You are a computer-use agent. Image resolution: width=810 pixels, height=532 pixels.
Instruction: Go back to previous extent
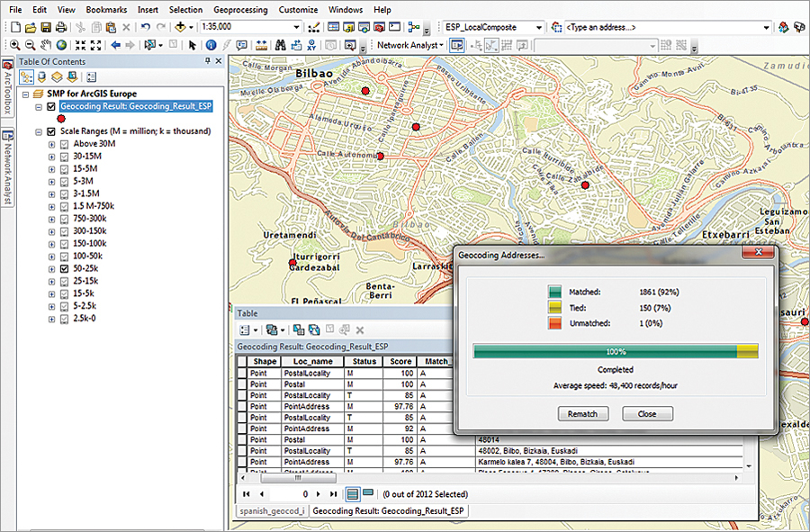pyautogui.click(x=115, y=45)
